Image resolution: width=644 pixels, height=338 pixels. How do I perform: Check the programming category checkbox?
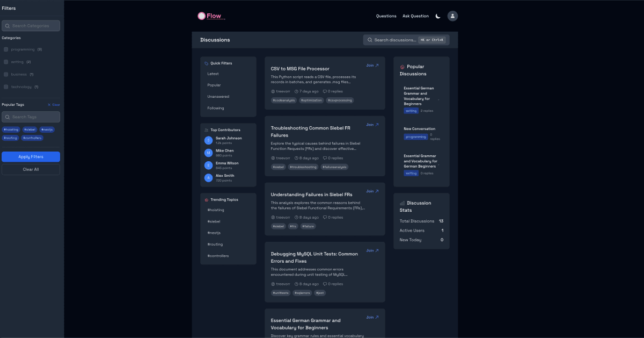coord(6,49)
